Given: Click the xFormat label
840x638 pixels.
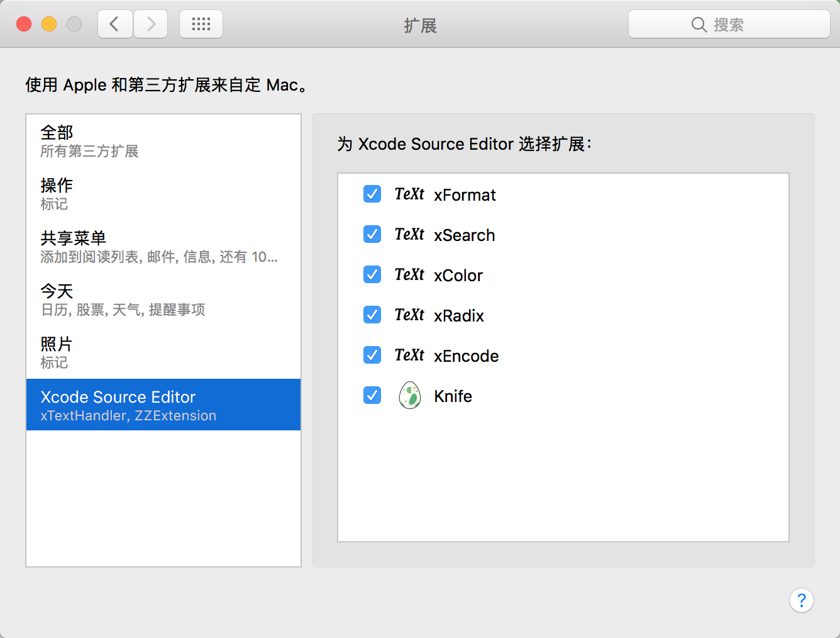Looking at the screenshot, I should [465, 195].
